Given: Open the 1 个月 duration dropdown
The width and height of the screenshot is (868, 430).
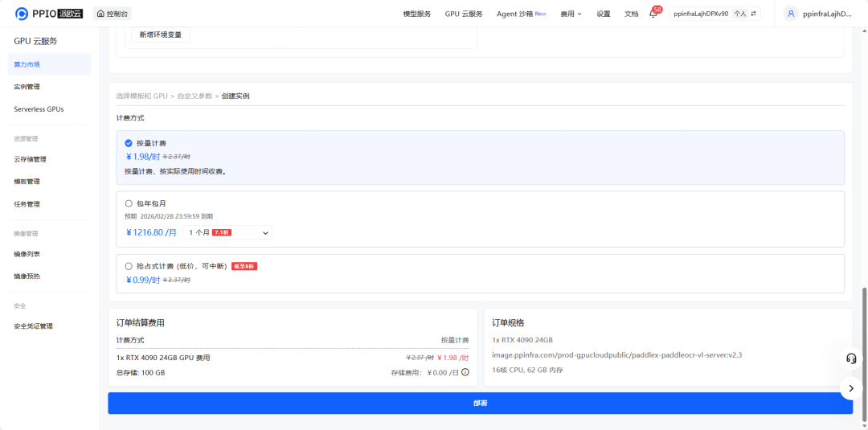Looking at the screenshot, I should (x=227, y=232).
